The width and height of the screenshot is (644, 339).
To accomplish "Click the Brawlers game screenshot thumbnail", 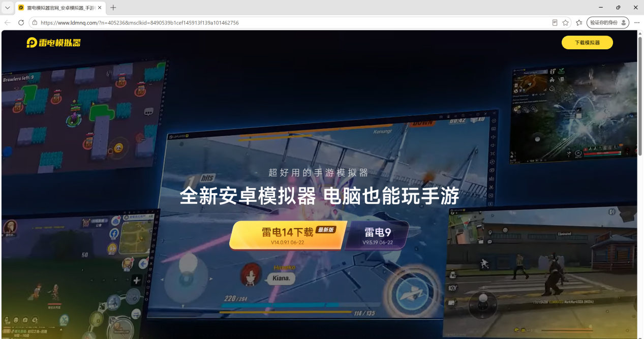I will pos(84,117).
